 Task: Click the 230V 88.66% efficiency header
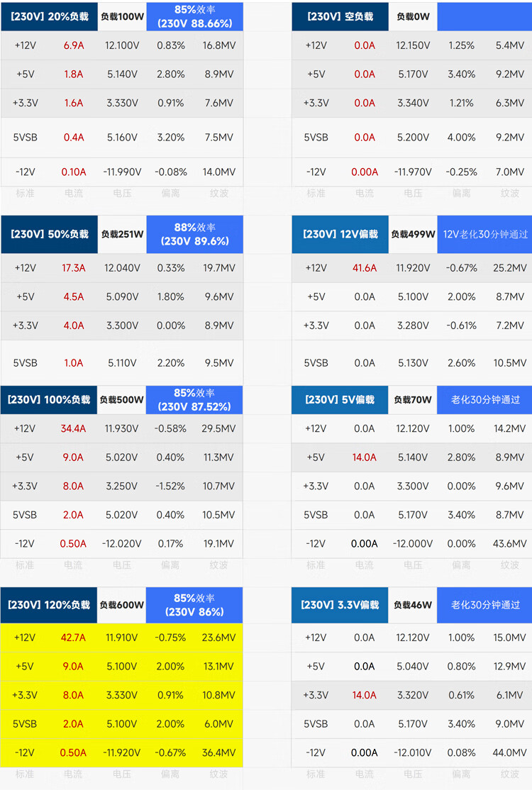tap(194, 16)
